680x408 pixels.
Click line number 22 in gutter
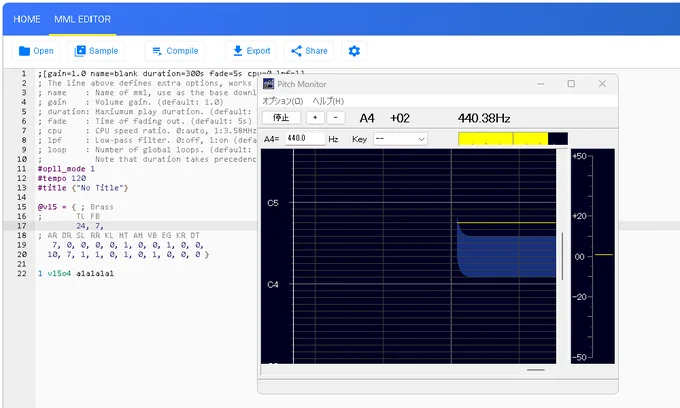[22, 274]
